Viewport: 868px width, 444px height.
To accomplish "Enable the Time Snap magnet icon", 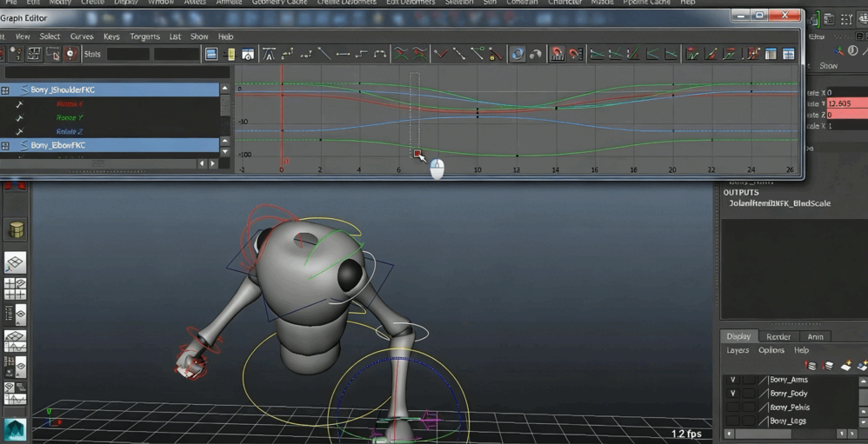I will pos(557,54).
